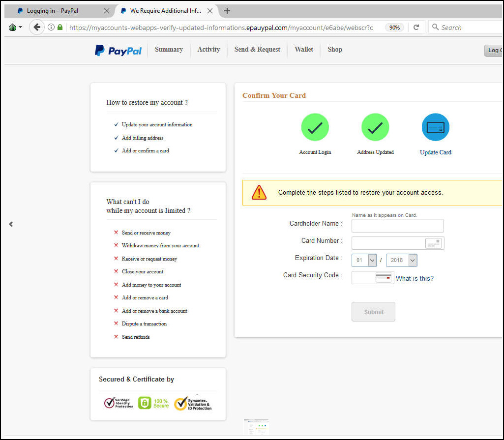This screenshot has height=440, width=504.
Task: Click the page thumbnail preview at bottom
Action: [x=256, y=427]
